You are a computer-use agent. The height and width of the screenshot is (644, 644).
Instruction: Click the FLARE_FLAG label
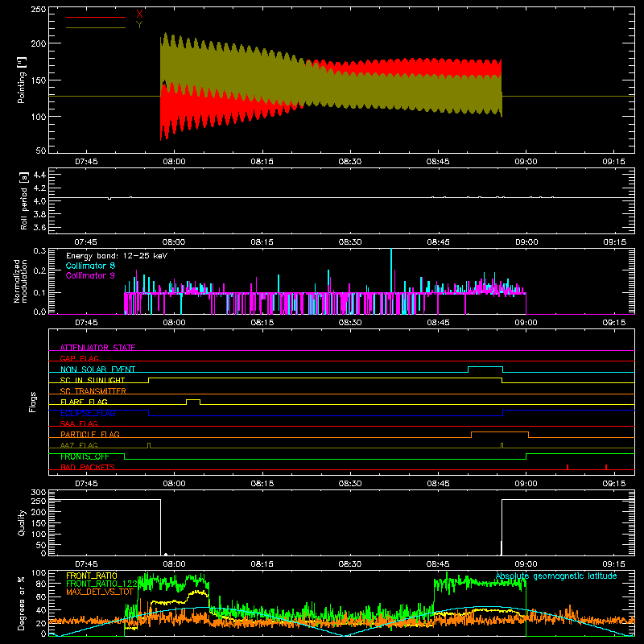click(x=84, y=402)
